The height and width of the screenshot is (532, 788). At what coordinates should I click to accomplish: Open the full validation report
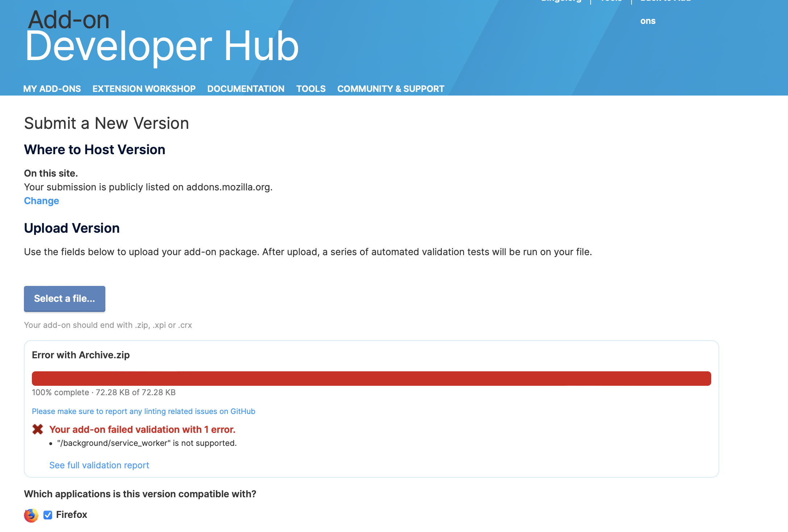tap(99, 465)
